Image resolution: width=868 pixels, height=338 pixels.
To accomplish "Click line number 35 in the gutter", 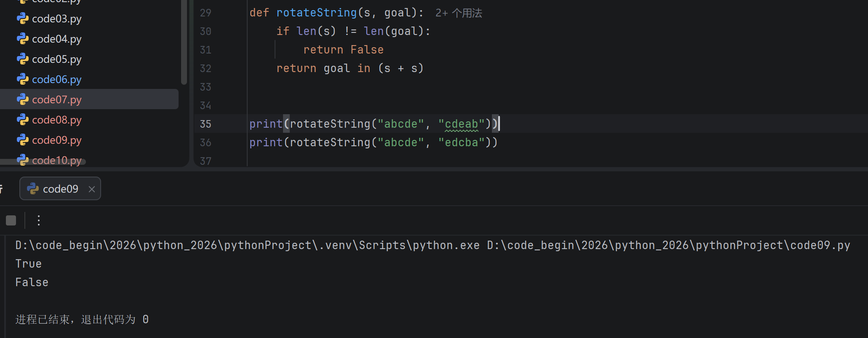I will tap(206, 124).
